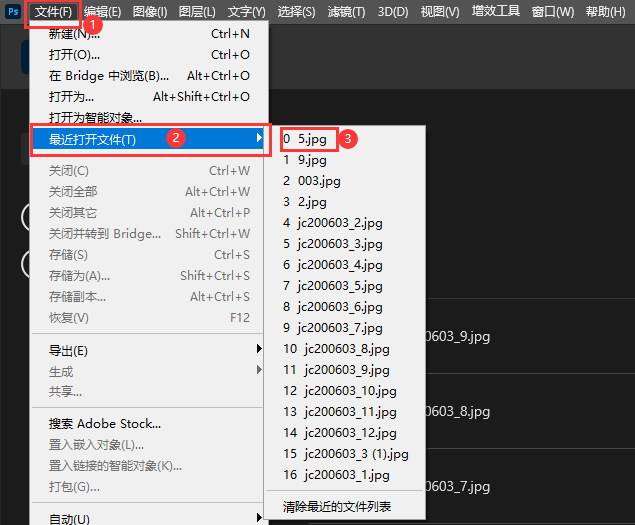
Task: Open recent file jc200603_6.jpg
Action: [x=345, y=307]
